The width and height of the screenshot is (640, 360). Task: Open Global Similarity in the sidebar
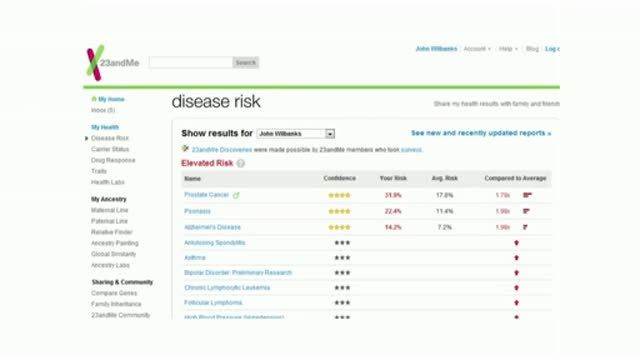[113, 254]
